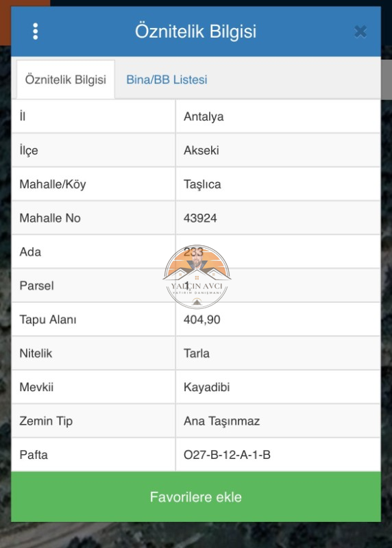Click the Yalçın Avcı watermark logo
The image size is (392, 548).
[197, 277]
